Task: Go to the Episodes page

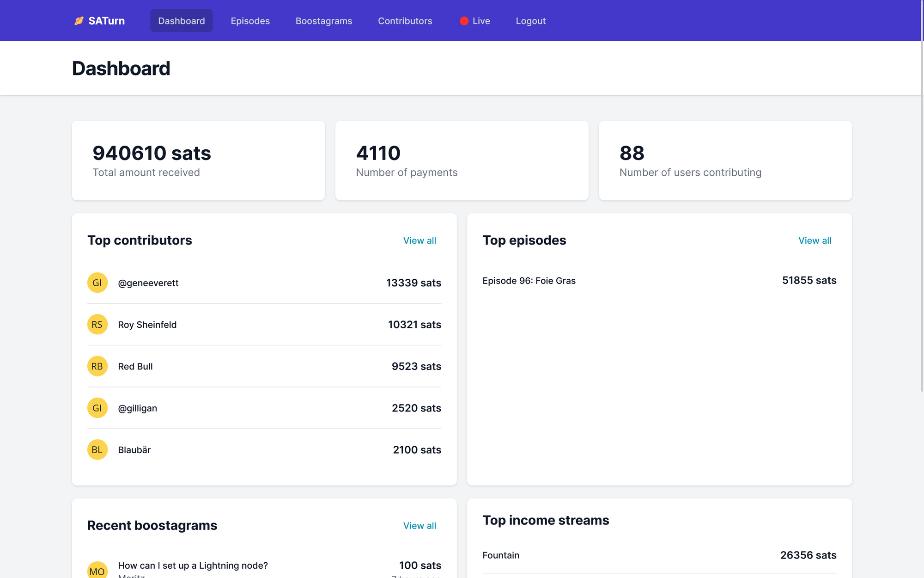Action: point(250,21)
